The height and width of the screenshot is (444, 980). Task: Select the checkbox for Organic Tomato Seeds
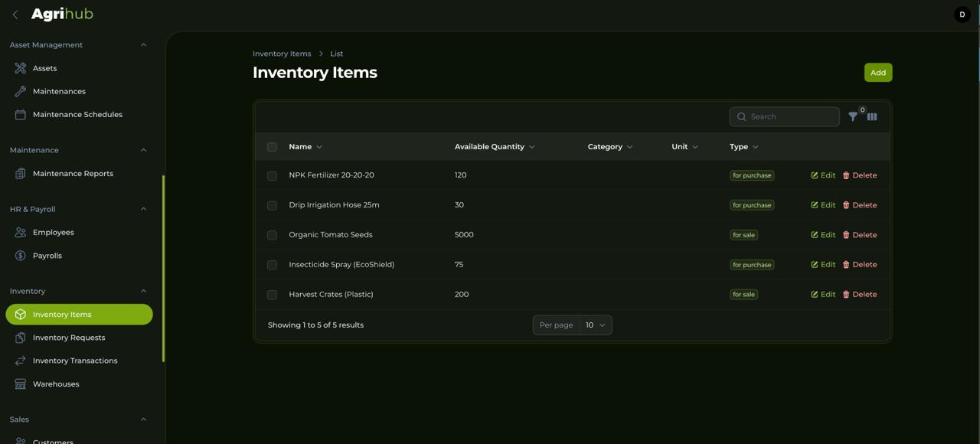(272, 235)
